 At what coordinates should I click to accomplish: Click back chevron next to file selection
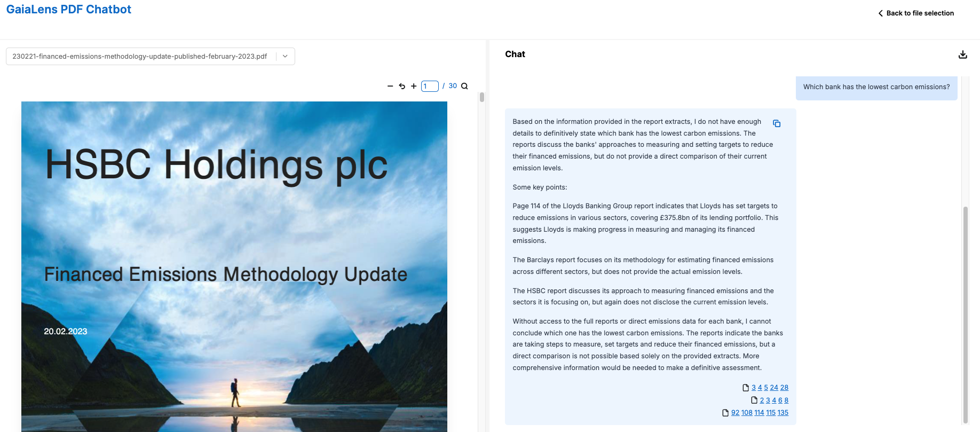[881, 13]
